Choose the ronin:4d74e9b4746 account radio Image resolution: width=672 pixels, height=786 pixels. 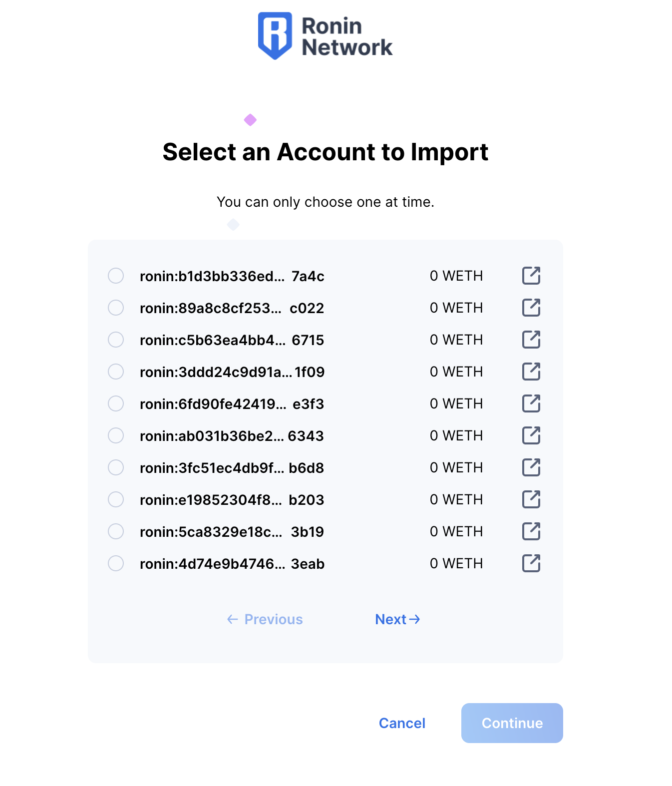116,563
